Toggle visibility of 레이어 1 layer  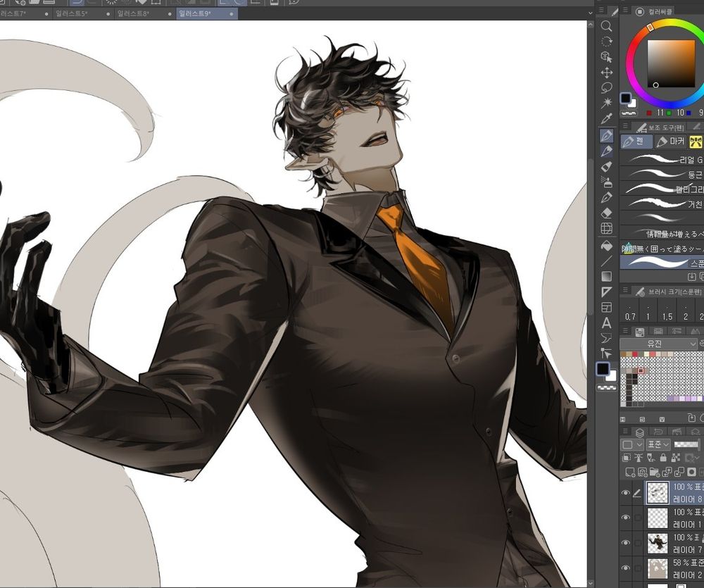tap(625, 518)
